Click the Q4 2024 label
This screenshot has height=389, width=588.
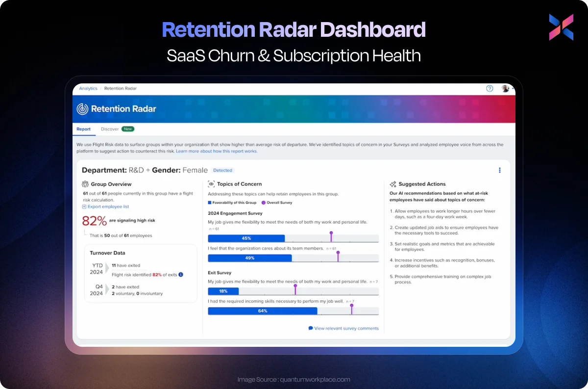96,290
